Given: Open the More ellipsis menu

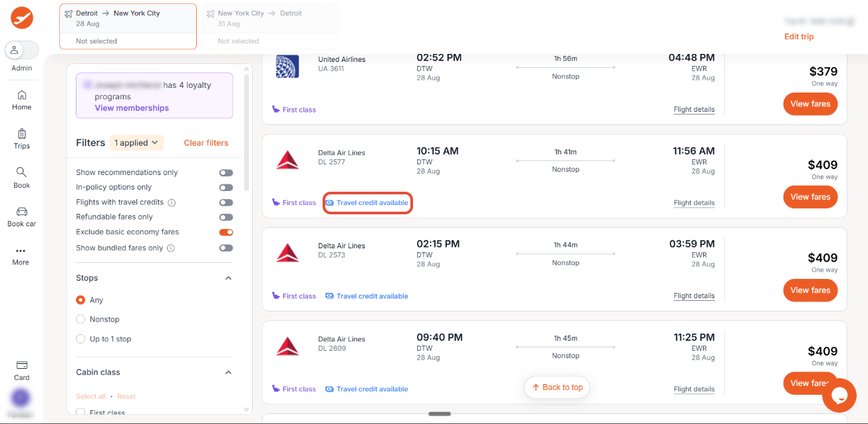Looking at the screenshot, I should point(21,251).
